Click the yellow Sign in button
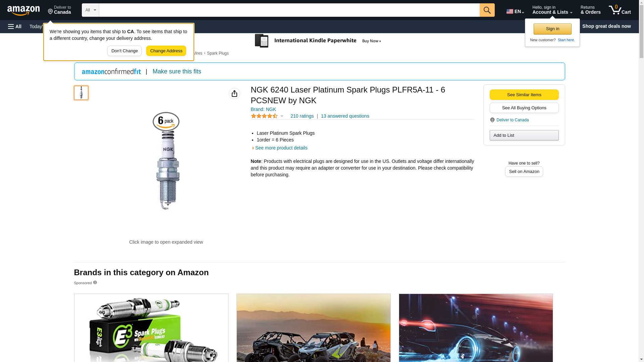The image size is (644, 362). pos(552,29)
